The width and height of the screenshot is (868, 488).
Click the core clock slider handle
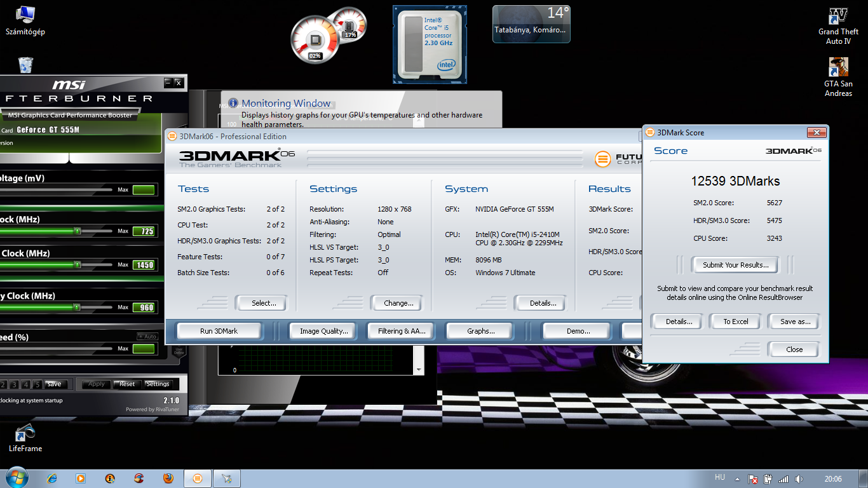[x=77, y=231]
